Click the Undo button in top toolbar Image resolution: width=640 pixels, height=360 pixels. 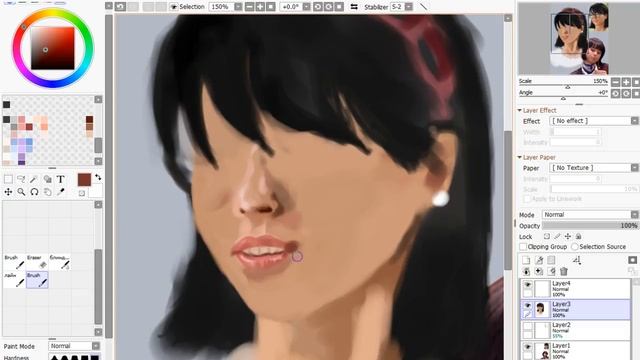click(120, 7)
